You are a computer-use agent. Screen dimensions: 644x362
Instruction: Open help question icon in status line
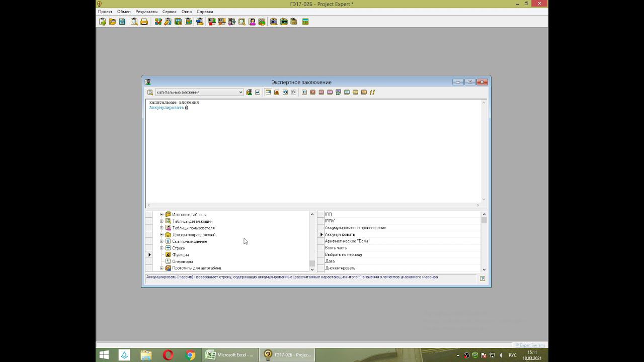coord(482,279)
